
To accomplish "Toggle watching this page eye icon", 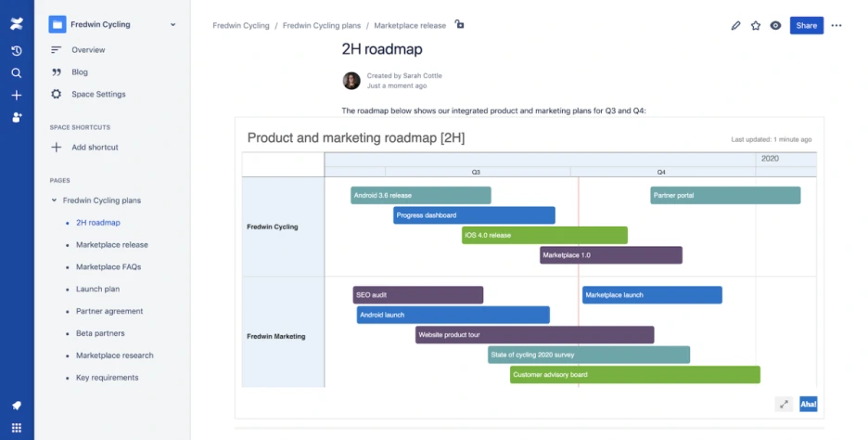I will pos(775,25).
